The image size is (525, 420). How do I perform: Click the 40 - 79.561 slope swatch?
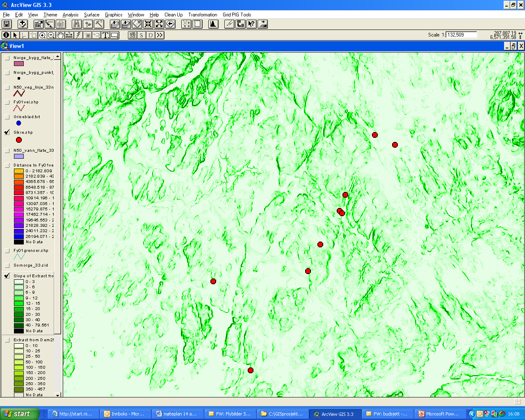tap(19, 325)
